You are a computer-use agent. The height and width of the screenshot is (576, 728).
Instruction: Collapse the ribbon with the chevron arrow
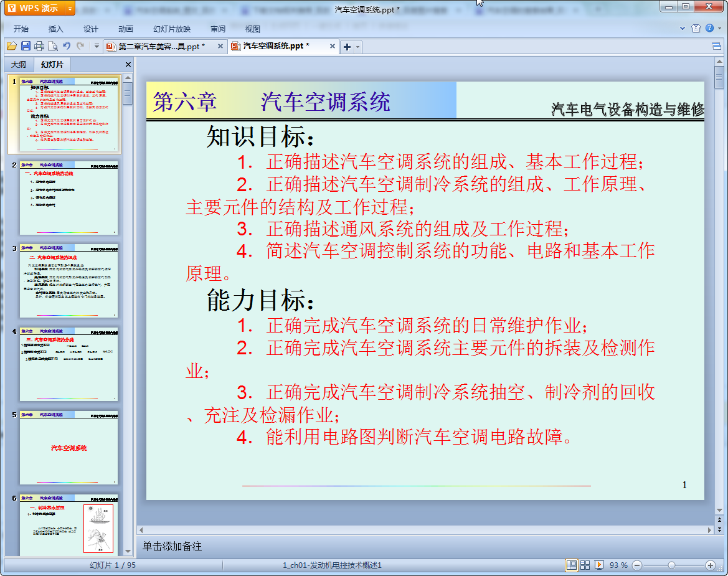(x=682, y=28)
